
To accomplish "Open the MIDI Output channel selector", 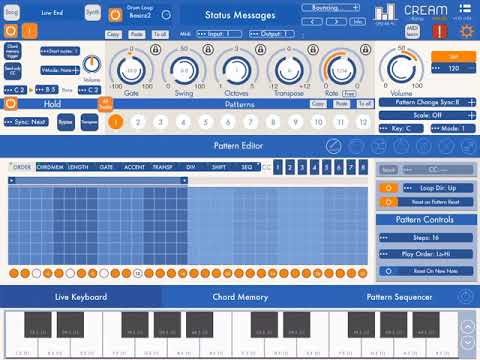I will coord(272,34).
